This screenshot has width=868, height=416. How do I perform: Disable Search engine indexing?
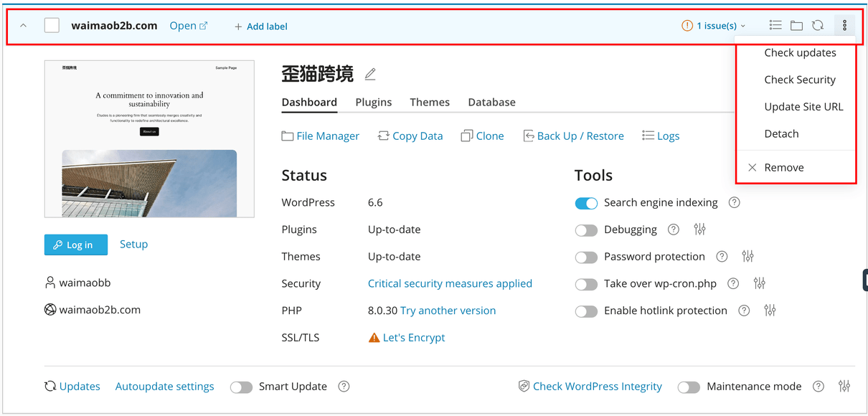tap(586, 203)
